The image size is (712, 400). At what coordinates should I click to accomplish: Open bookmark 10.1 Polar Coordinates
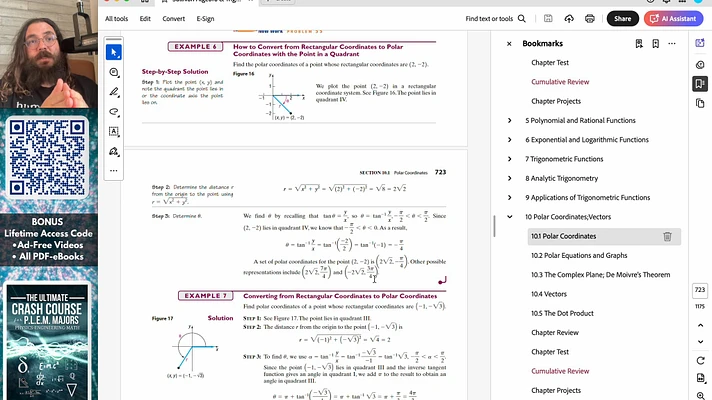564,237
